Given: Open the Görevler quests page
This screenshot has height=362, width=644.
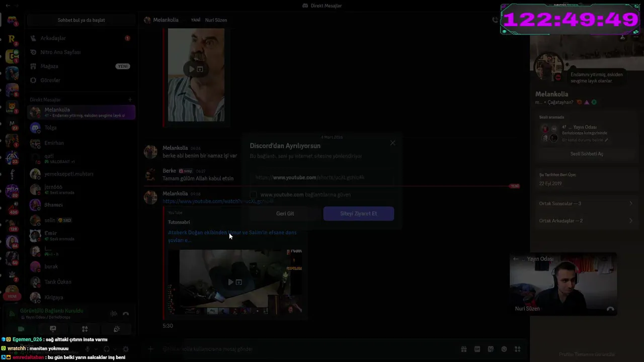Looking at the screenshot, I should (x=80, y=80).
